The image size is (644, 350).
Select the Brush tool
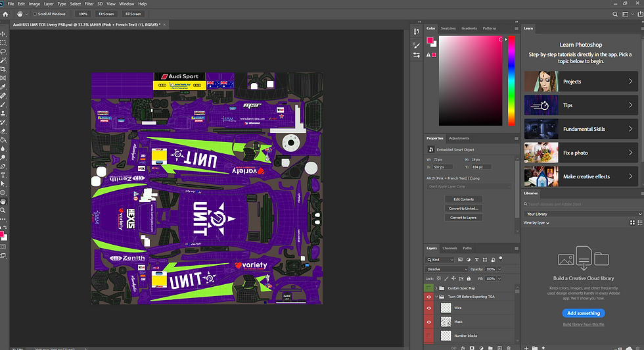[x=3, y=105]
